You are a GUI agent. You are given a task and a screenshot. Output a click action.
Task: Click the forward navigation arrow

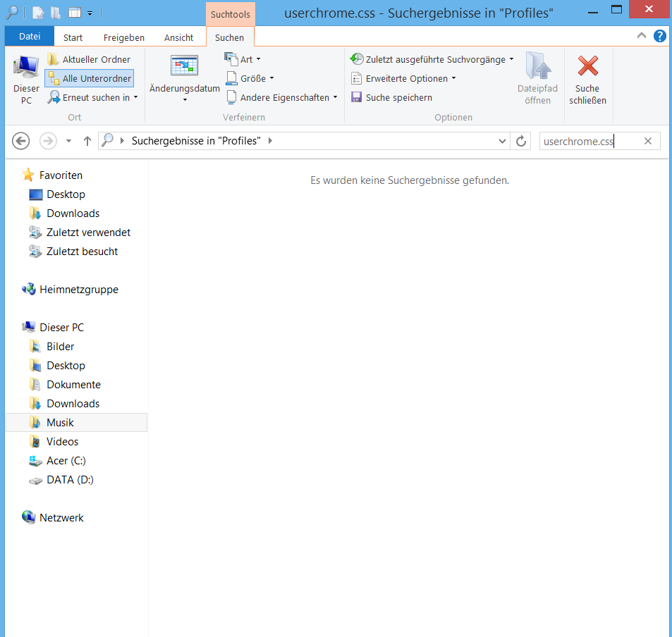(48, 141)
